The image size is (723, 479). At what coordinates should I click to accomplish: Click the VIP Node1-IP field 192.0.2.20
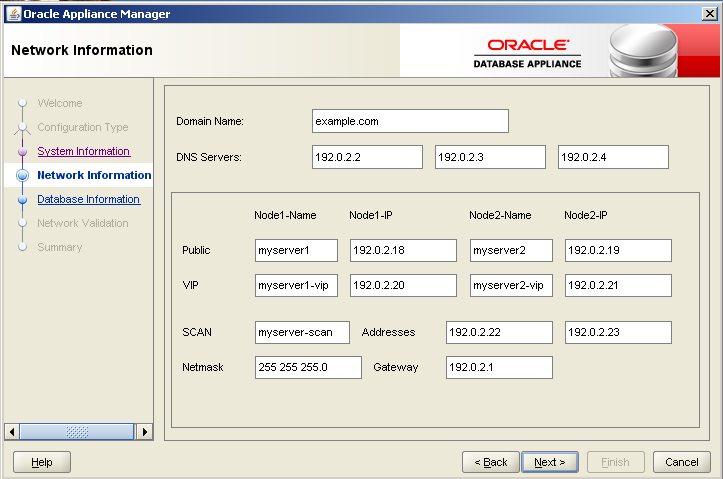coord(403,285)
